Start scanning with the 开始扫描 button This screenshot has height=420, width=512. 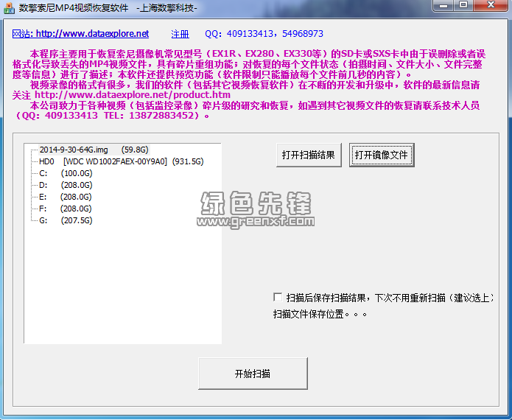tap(253, 374)
